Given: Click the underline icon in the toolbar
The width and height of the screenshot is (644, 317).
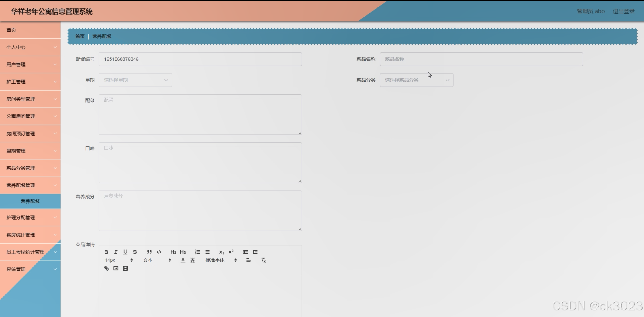Looking at the screenshot, I should click(x=125, y=252).
